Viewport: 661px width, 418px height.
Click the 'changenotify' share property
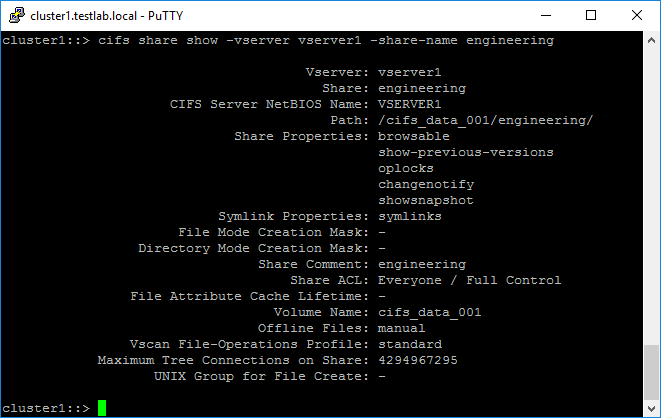click(x=425, y=184)
